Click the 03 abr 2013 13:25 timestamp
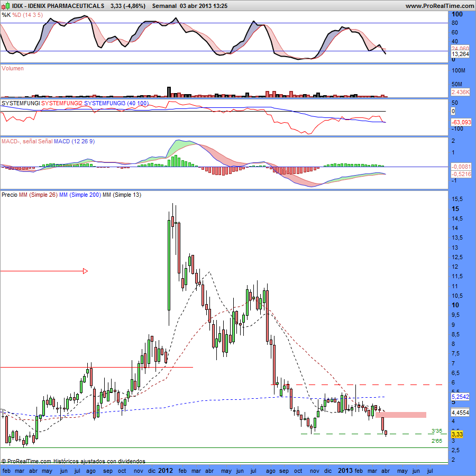 pyautogui.click(x=204, y=6)
